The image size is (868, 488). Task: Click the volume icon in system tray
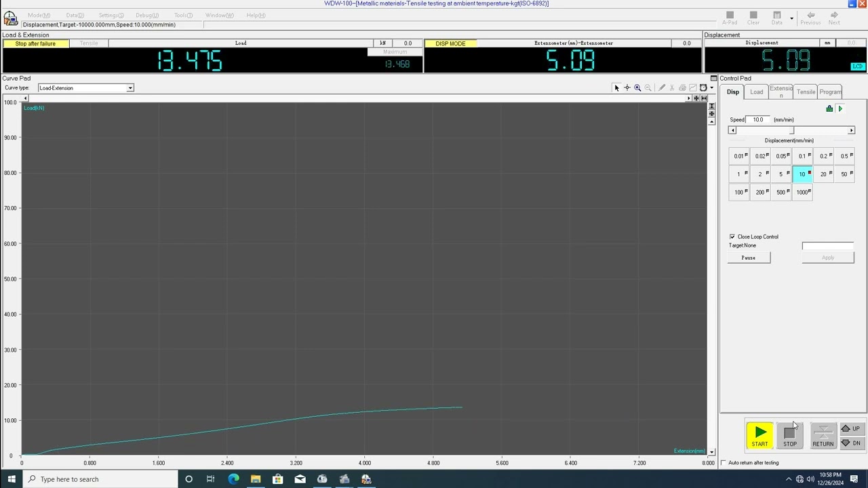(x=810, y=479)
